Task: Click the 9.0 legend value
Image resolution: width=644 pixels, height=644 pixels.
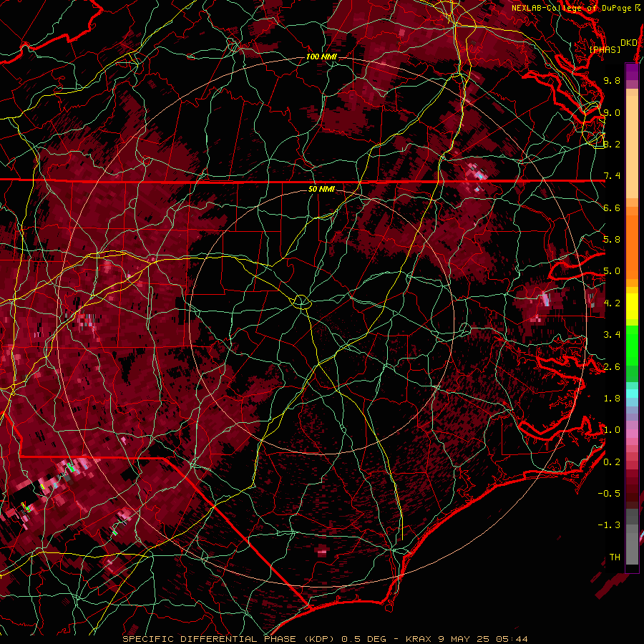Action: click(612, 112)
